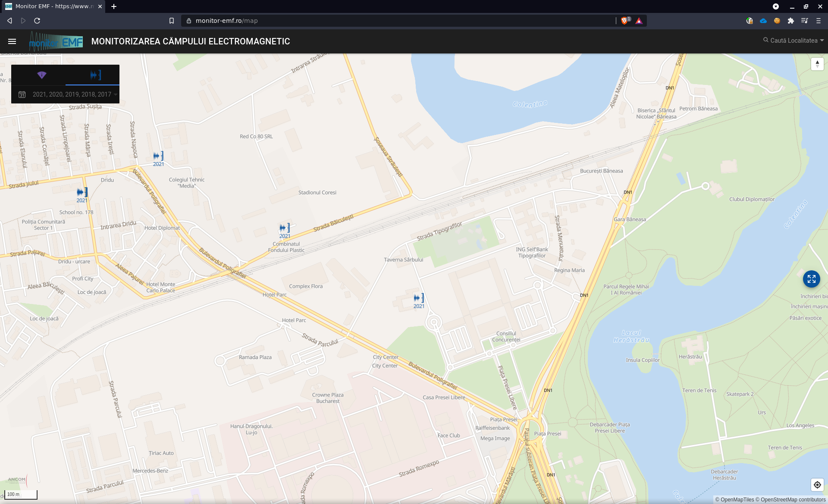Viewport: 828px width, 504px height.
Task: Toggle Brave Shields icon in address bar
Action: coord(624,21)
